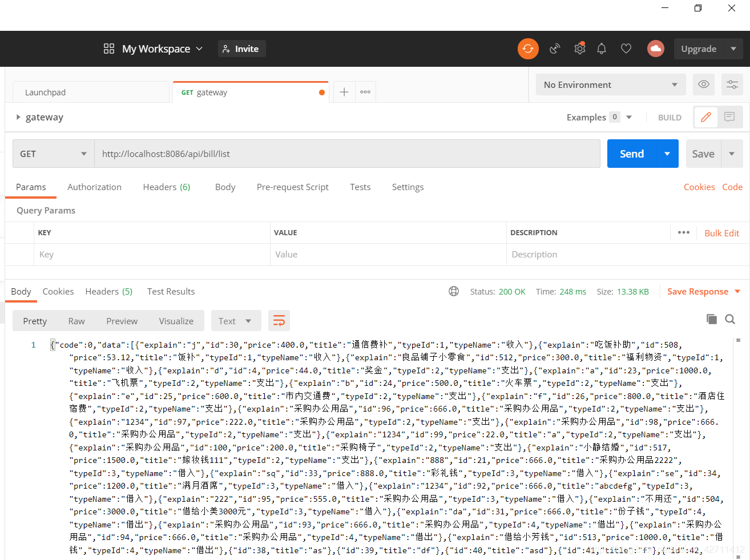Click response line number 1
The height and width of the screenshot is (560, 750).
pyautogui.click(x=34, y=345)
